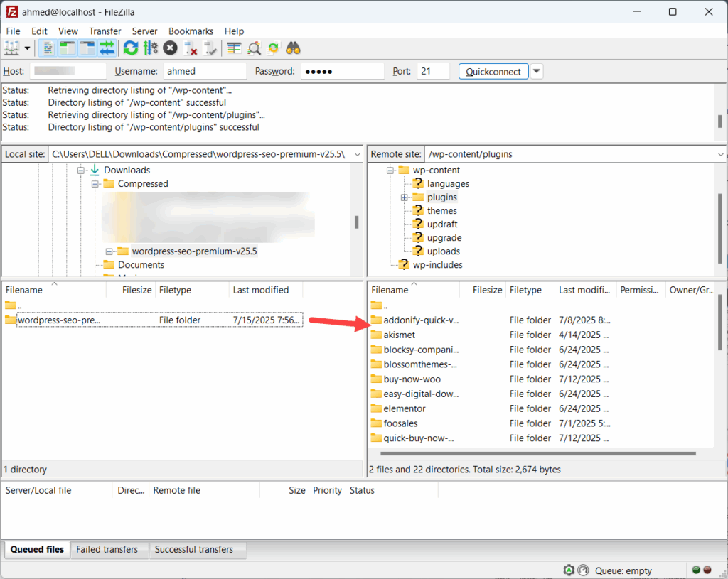Image resolution: width=728 pixels, height=579 pixels.
Task: Click the Port field showing 21
Action: tap(433, 71)
